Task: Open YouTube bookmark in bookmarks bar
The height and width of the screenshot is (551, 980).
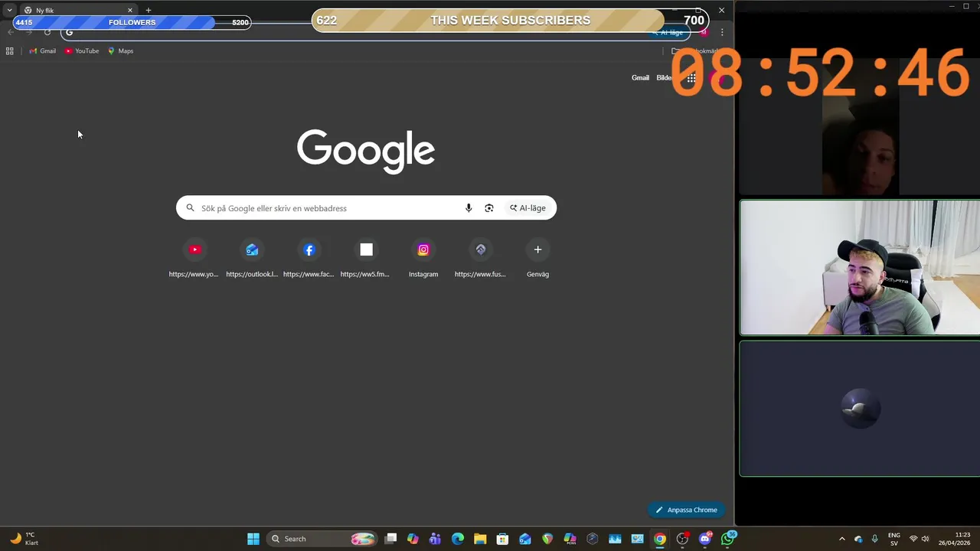Action: (x=82, y=51)
